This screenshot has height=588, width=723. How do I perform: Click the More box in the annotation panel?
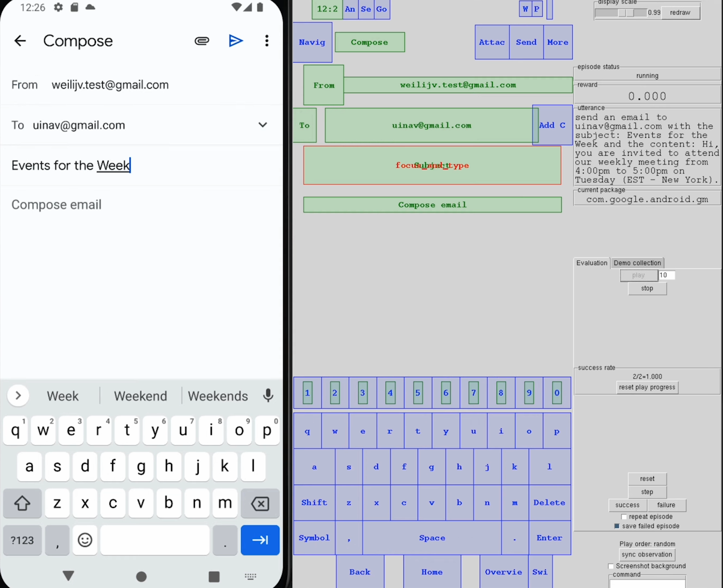point(558,42)
